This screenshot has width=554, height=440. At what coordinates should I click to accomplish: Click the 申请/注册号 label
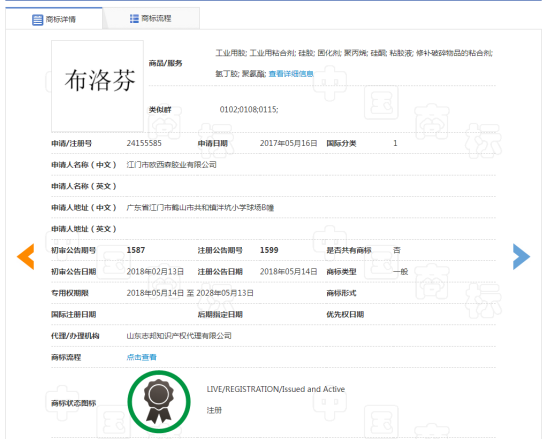tap(72, 143)
